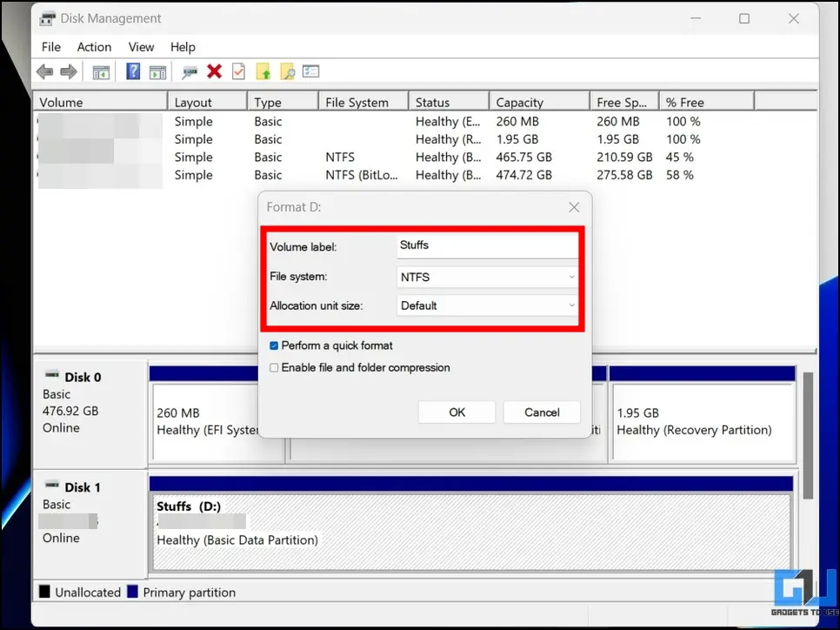Select the 1.95 GB Recovery Partition block

pos(703,421)
